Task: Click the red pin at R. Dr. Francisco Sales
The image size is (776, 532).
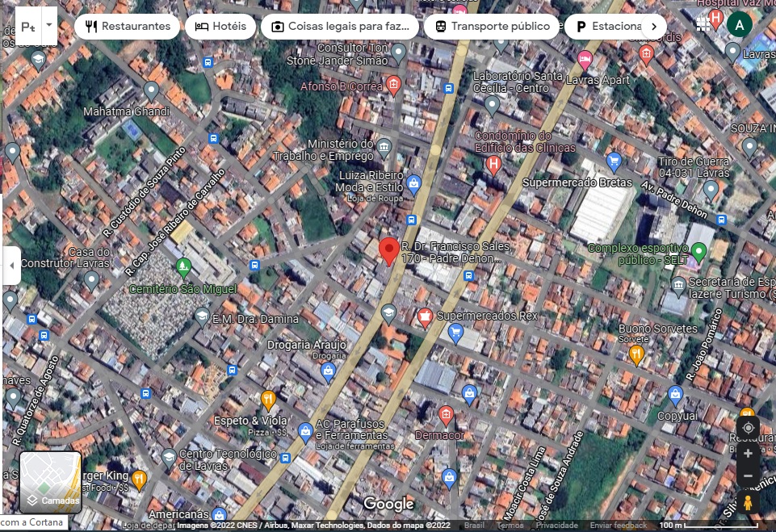Action: (389, 251)
